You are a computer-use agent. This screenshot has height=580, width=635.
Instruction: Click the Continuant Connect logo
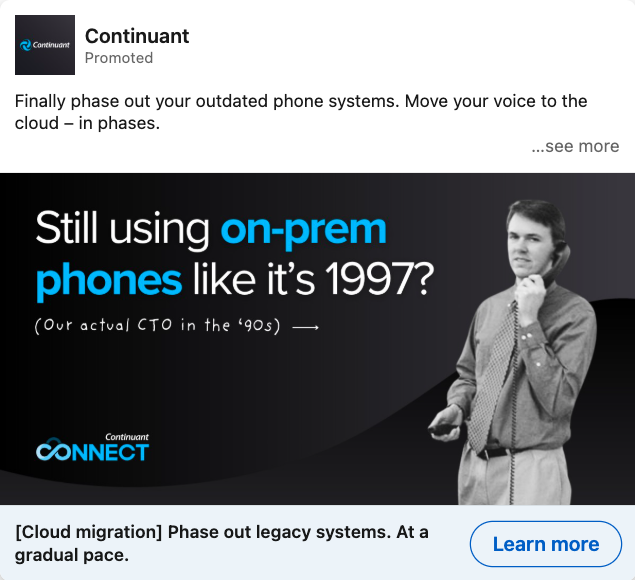(93, 447)
